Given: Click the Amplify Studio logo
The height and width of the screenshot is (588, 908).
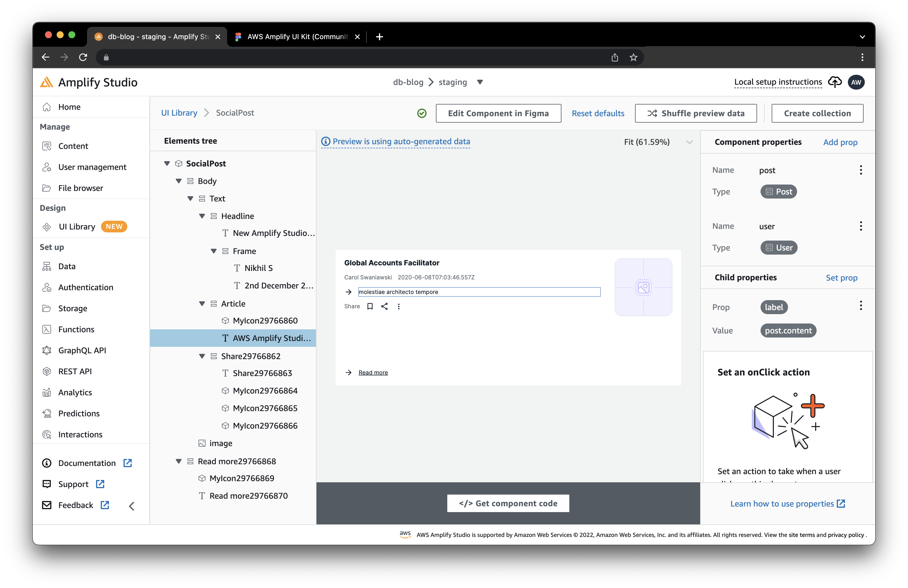Looking at the screenshot, I should [46, 82].
